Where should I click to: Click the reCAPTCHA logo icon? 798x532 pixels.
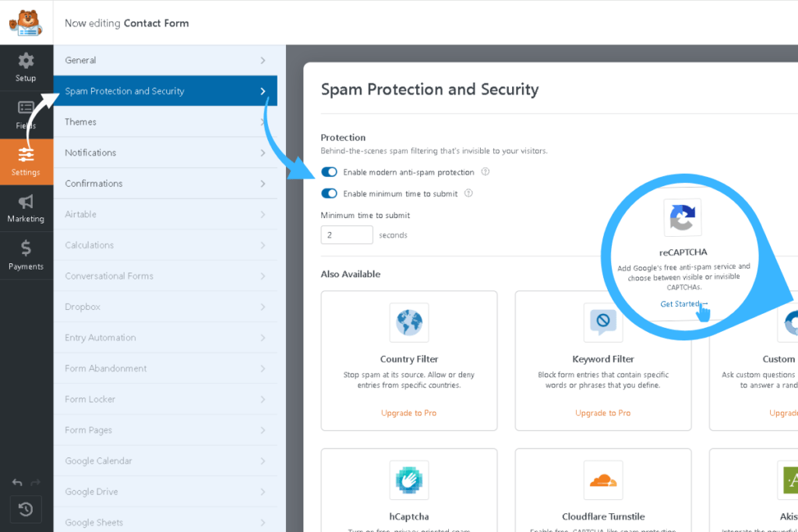pyautogui.click(x=683, y=218)
